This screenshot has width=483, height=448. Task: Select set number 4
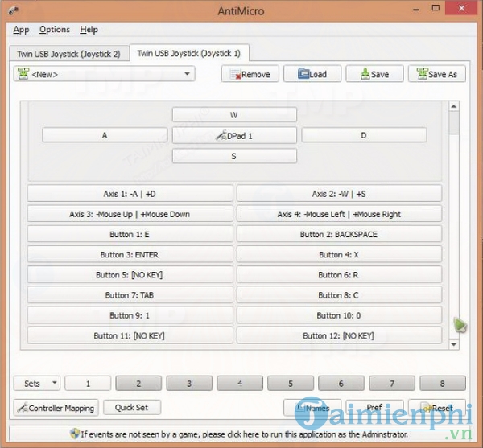[240, 384]
